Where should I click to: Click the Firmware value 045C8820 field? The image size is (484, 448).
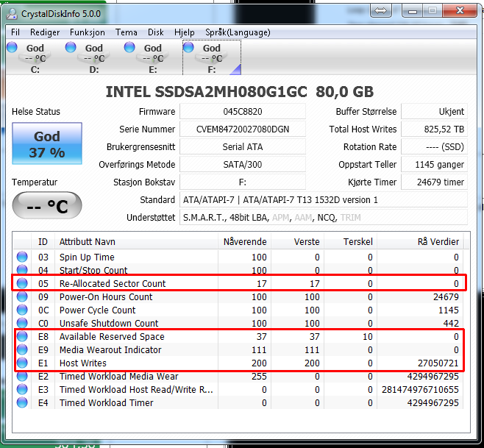click(243, 112)
